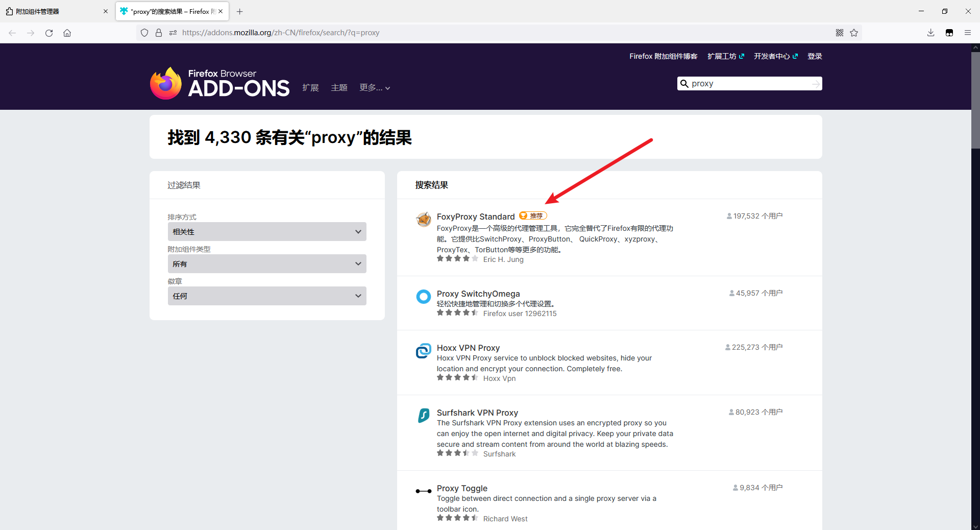
Task: Submit the add-ons search with the arrow
Action: [x=816, y=84]
